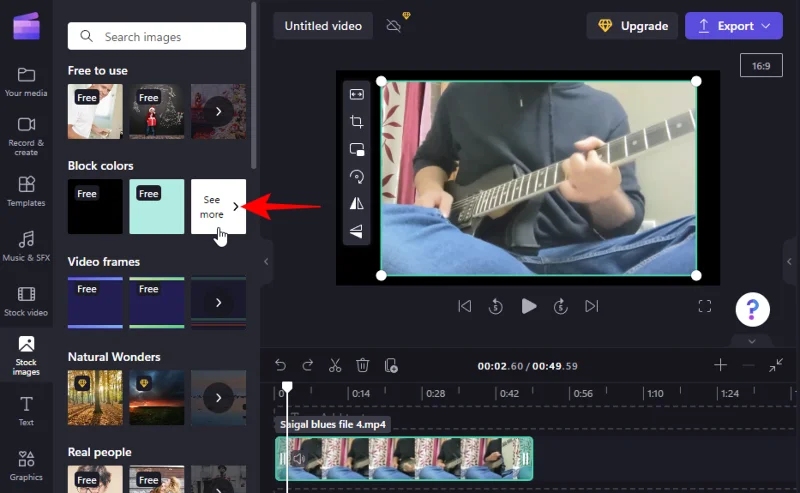This screenshot has width=800, height=493.
Task: Click the Undo icon
Action: point(280,365)
